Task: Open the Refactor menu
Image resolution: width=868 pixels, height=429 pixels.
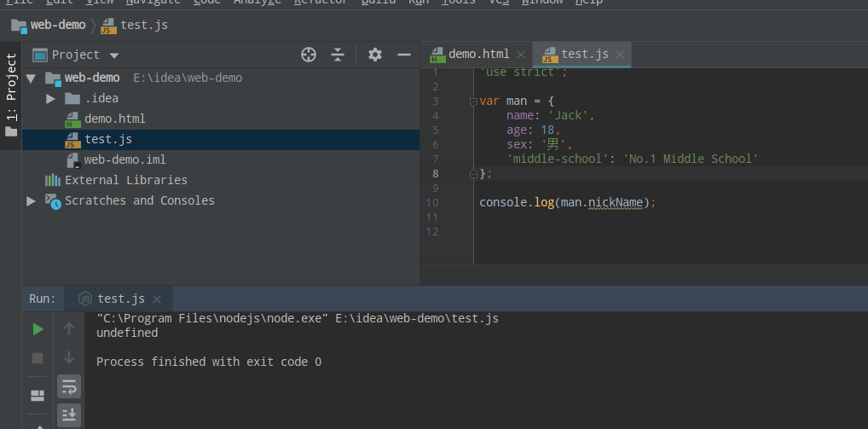Action: click(x=321, y=2)
